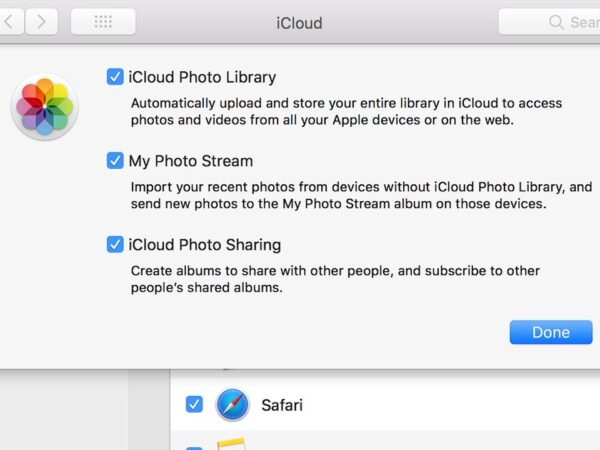The image size is (600, 450).
Task: Click the iCloud window title
Action: point(299,22)
